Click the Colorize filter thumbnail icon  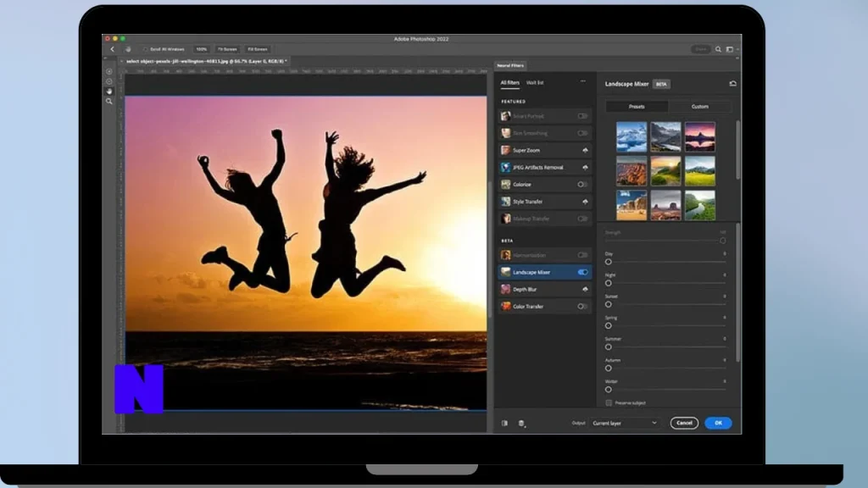point(505,185)
